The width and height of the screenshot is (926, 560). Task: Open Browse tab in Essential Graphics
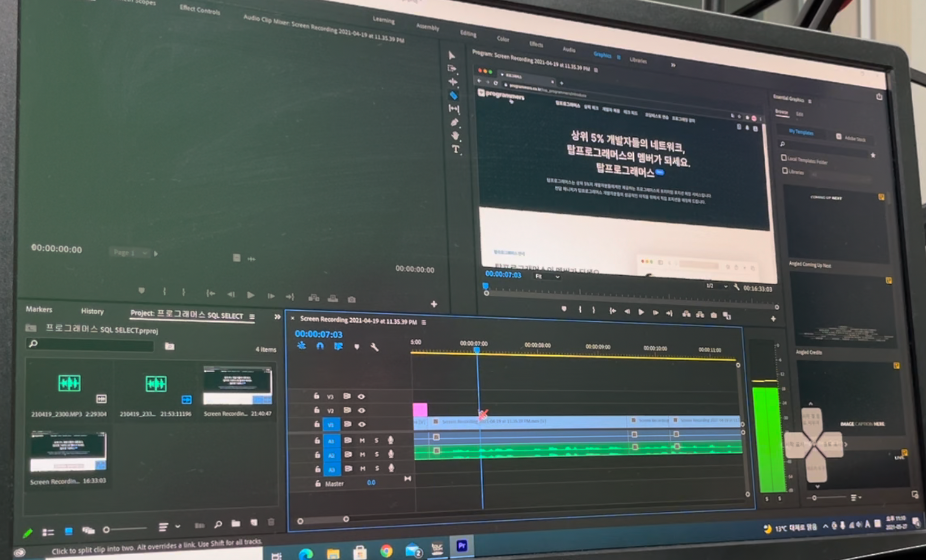coord(782,112)
